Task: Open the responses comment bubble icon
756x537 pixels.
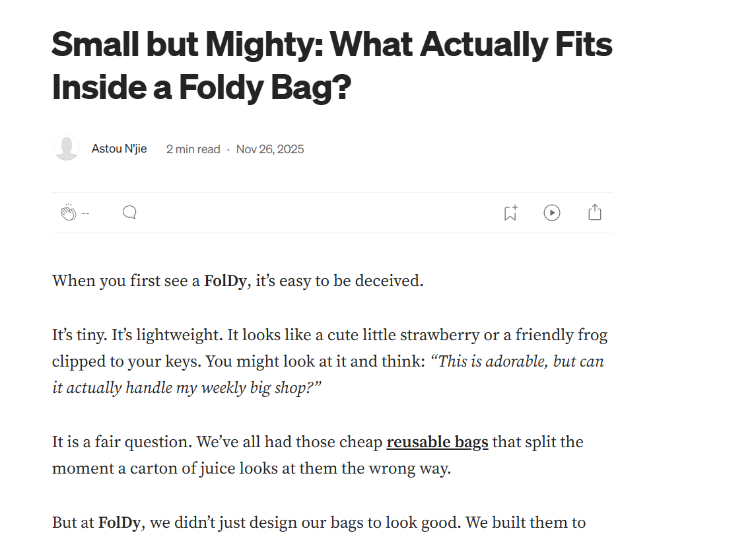Action: (x=129, y=212)
